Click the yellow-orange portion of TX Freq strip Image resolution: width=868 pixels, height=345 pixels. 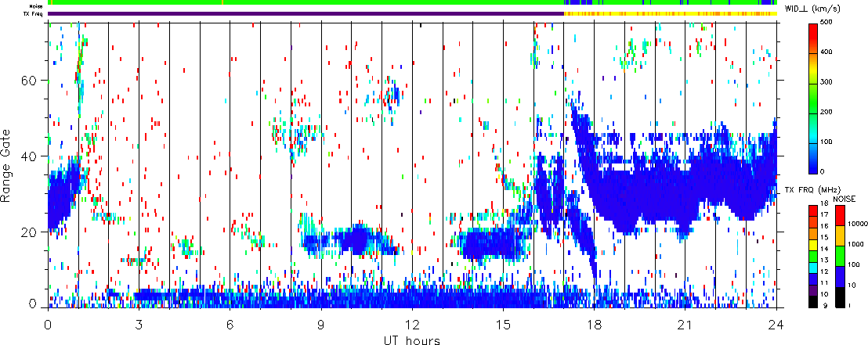670,13
